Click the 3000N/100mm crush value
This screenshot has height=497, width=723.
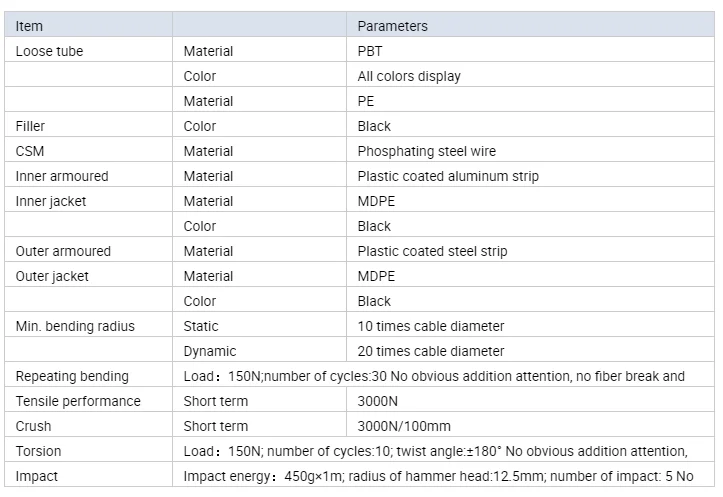tap(404, 426)
